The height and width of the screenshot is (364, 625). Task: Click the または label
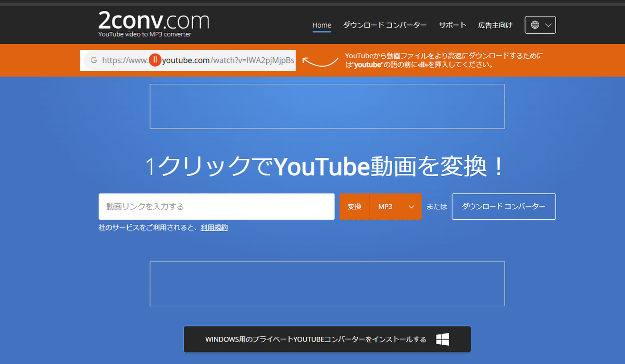pos(436,207)
